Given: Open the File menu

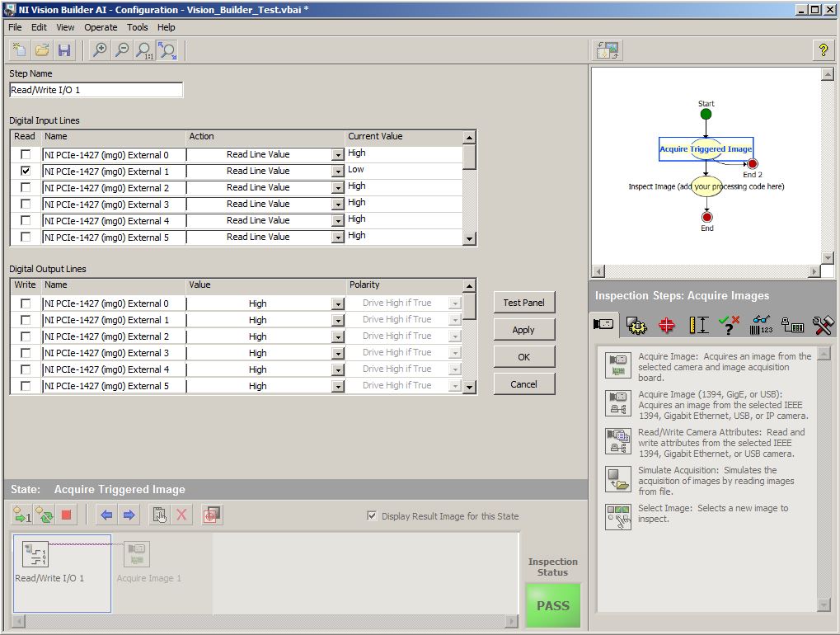Looking at the screenshot, I should click(15, 27).
